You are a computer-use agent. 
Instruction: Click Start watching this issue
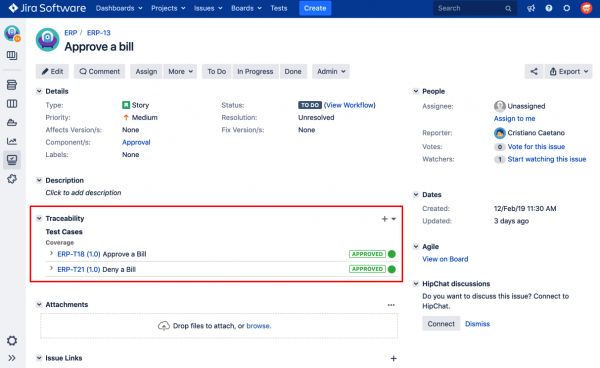(547, 159)
